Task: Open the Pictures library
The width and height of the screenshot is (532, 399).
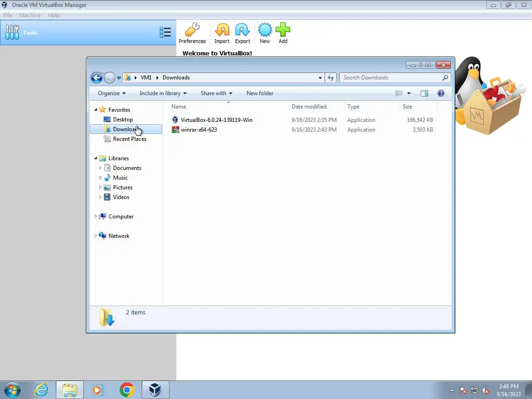Action: 122,187
